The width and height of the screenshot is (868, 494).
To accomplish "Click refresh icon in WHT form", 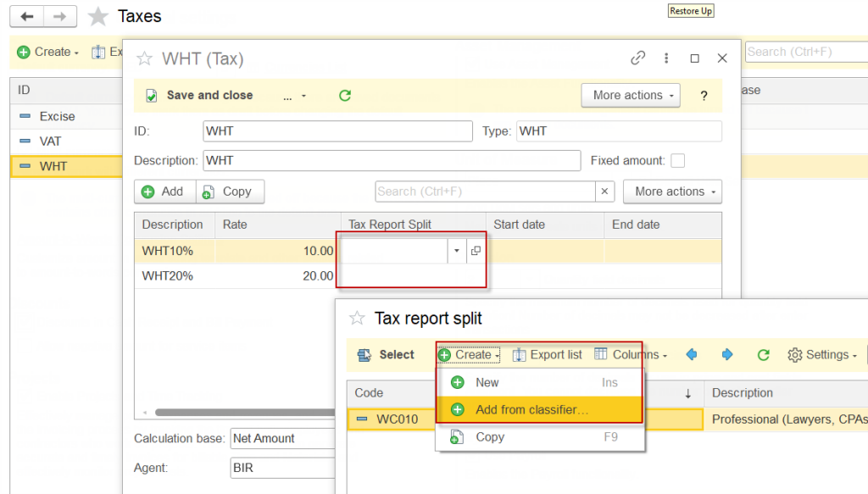I will coord(345,96).
